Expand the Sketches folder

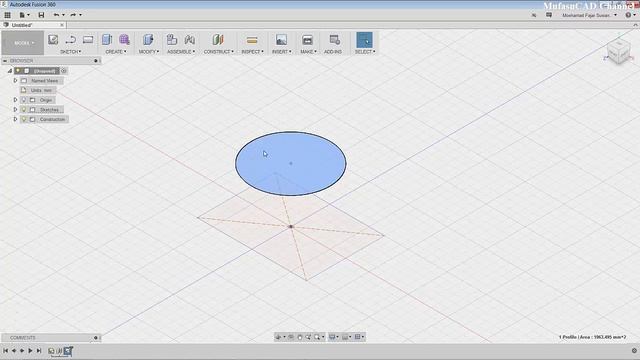[x=16, y=110]
